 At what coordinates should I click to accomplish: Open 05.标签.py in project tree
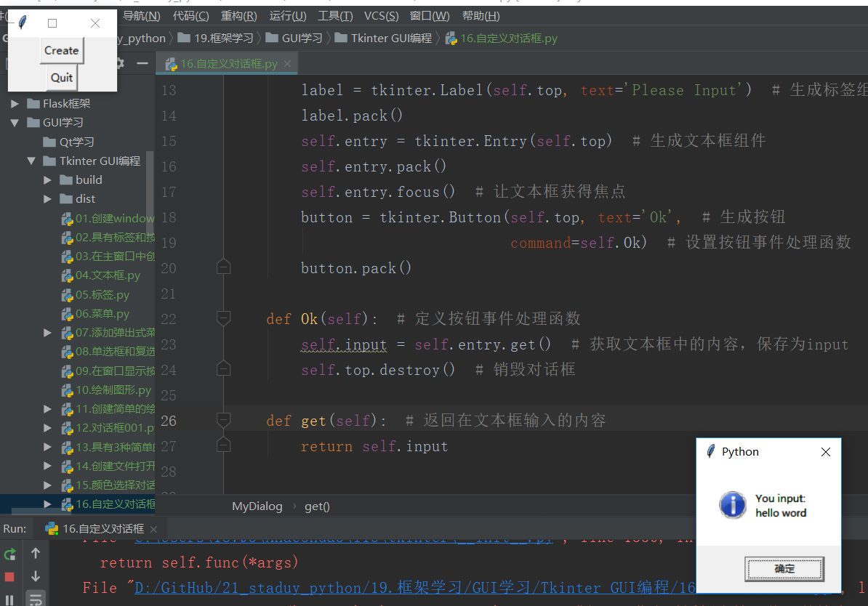pyautogui.click(x=95, y=295)
